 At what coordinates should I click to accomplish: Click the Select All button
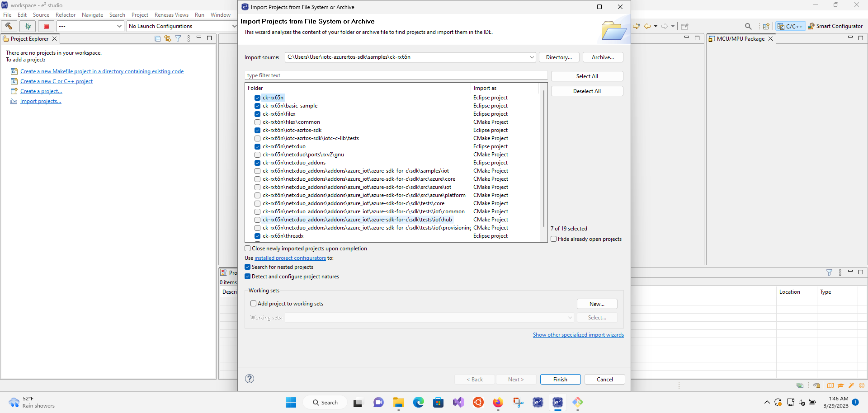(x=587, y=76)
